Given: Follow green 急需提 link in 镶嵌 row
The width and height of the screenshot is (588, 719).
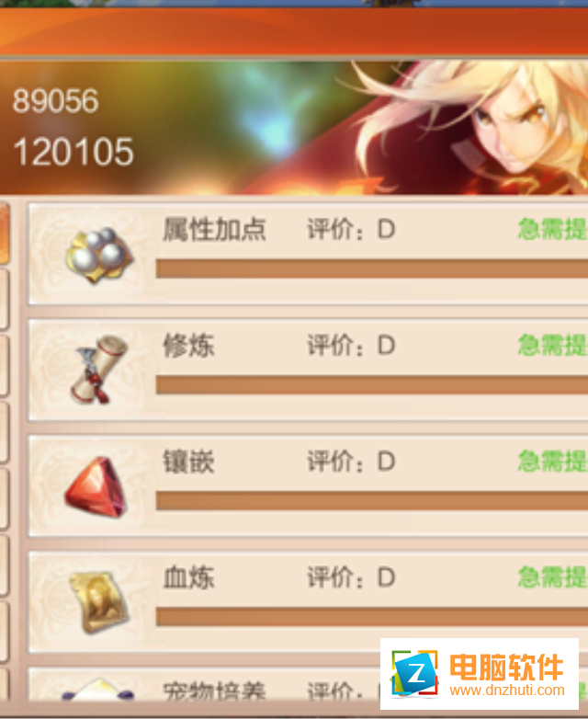Looking at the screenshot, I should [553, 461].
